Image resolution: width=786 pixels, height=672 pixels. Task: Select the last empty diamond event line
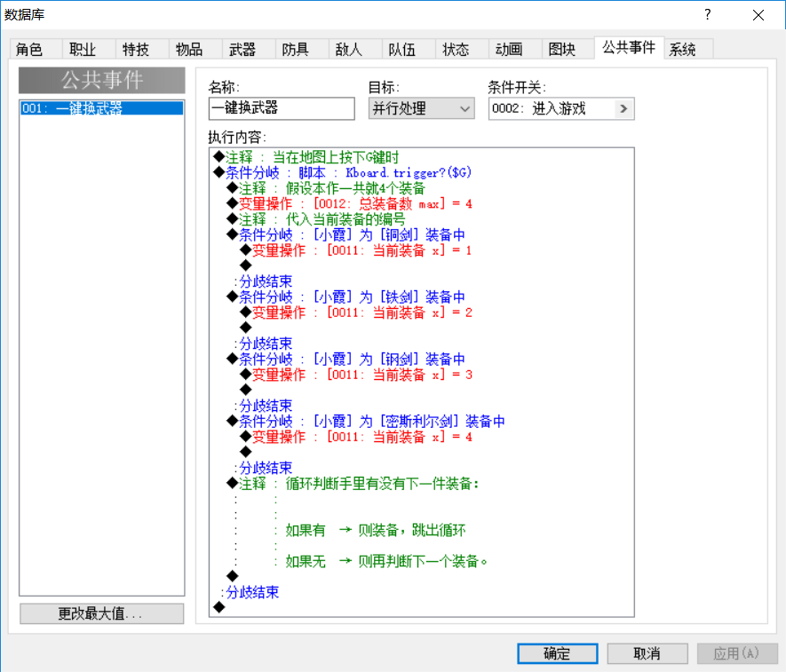click(x=219, y=607)
